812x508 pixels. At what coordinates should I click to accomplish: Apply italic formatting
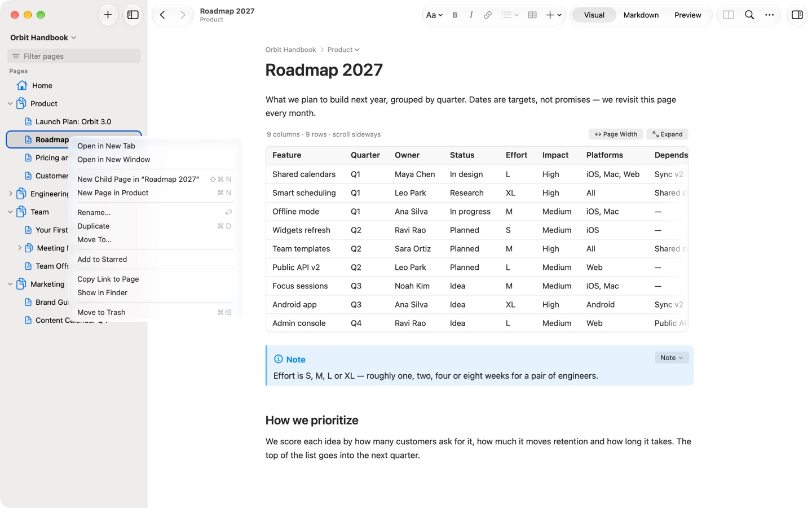point(471,15)
